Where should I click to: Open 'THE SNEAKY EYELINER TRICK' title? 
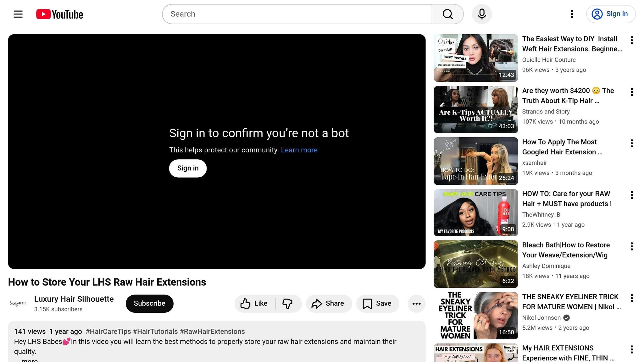[x=572, y=302]
